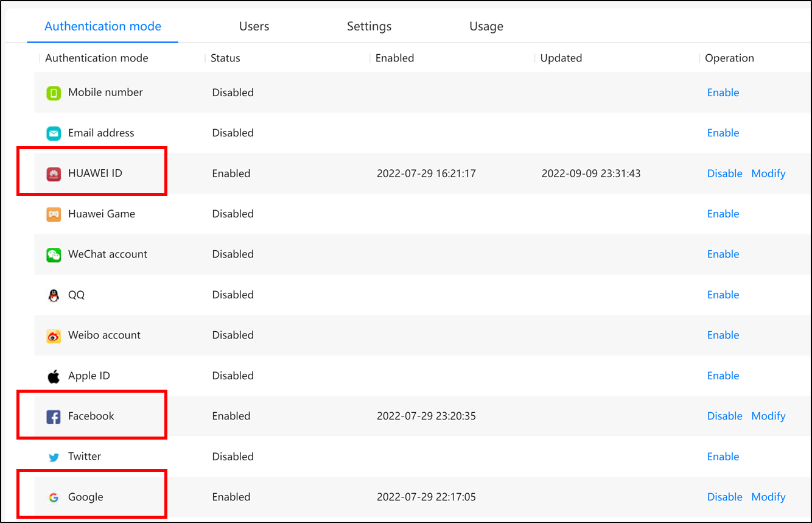Click the Disabled status in Apple ID row
This screenshot has height=523, width=812.
click(x=233, y=376)
